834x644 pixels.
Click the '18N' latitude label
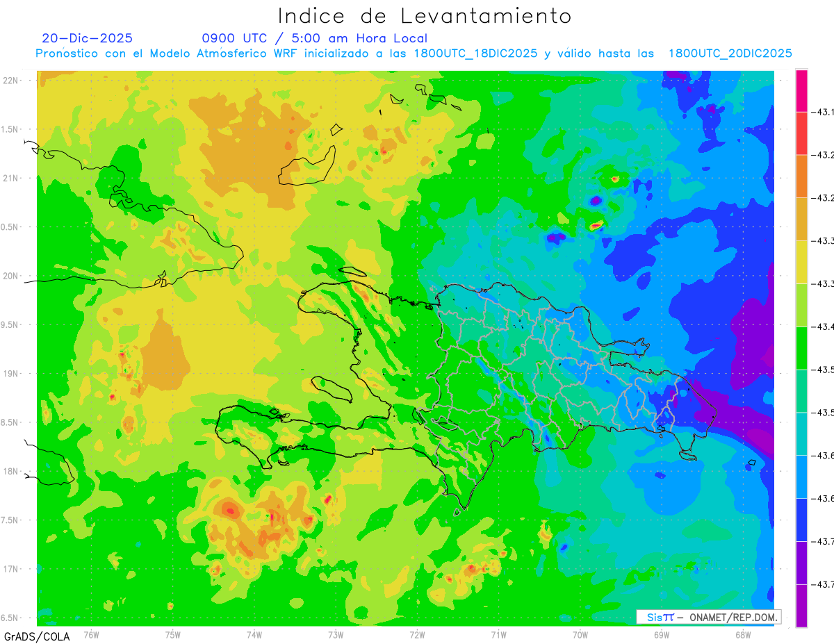[x=10, y=472]
